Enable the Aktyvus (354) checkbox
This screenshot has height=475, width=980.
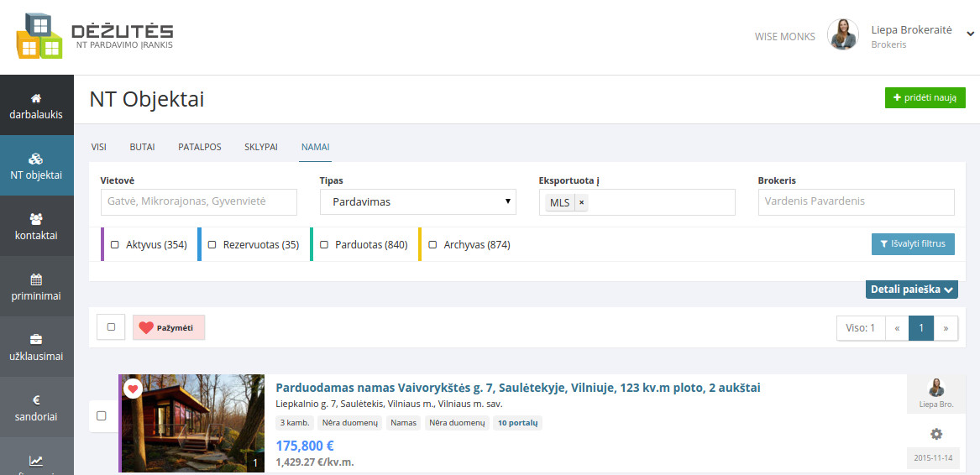[x=114, y=245]
